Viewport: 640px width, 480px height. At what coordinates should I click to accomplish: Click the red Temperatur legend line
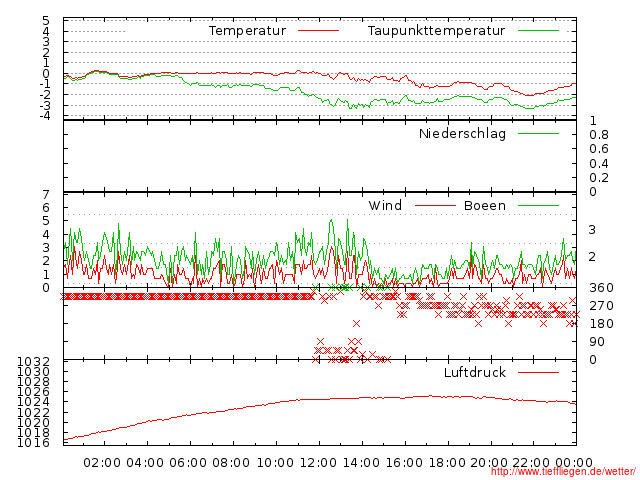pyautogui.click(x=318, y=31)
